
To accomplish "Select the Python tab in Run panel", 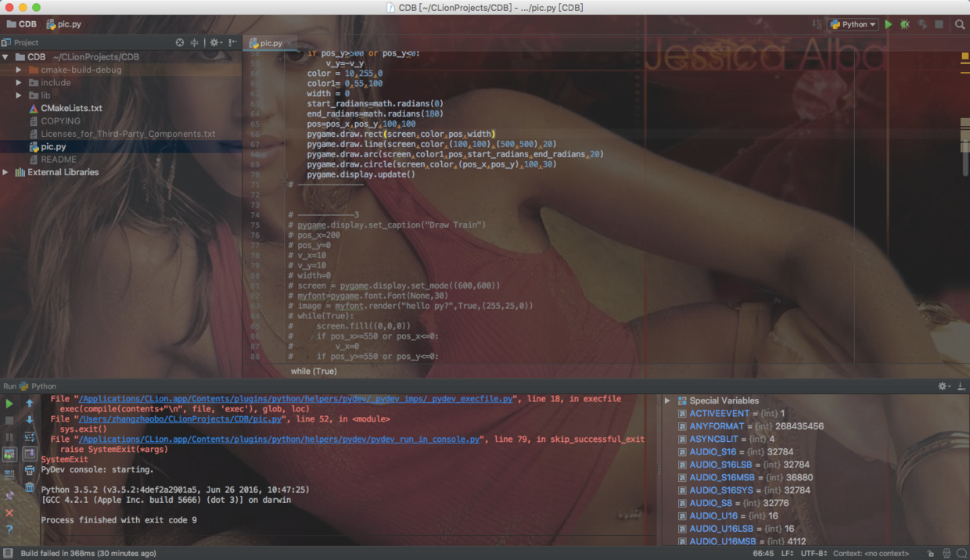I will pyautogui.click(x=38, y=386).
